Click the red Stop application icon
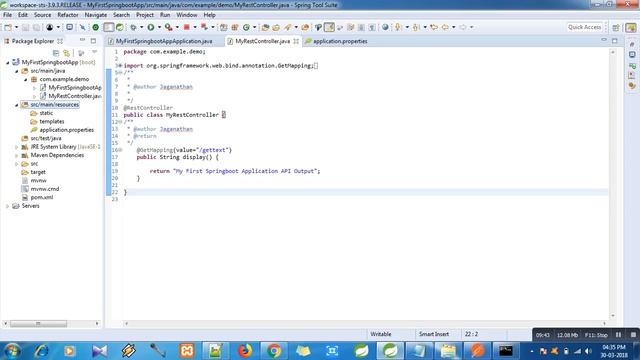This screenshot has width=640, height=360. click(x=187, y=27)
